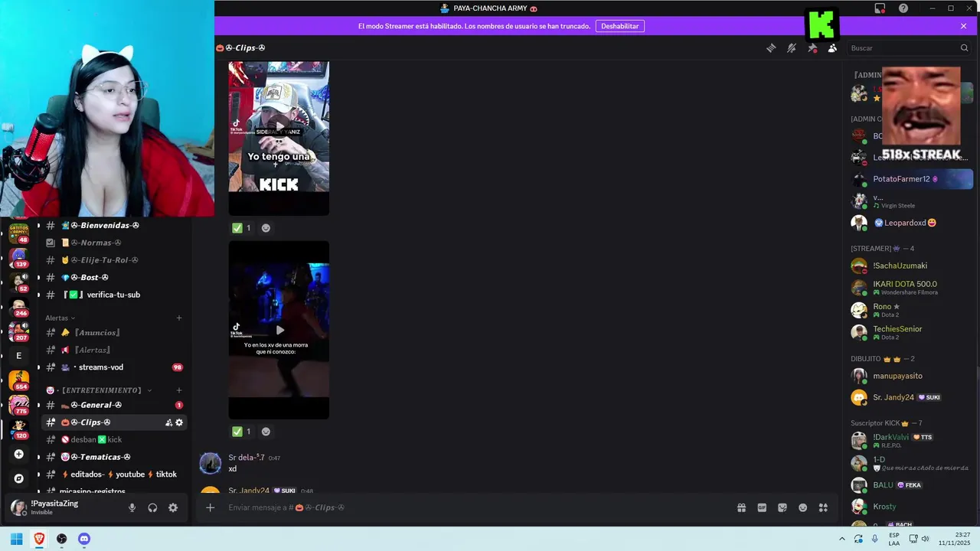Open the streams-vod channel
Image resolution: width=980 pixels, height=551 pixels.
[113, 367]
